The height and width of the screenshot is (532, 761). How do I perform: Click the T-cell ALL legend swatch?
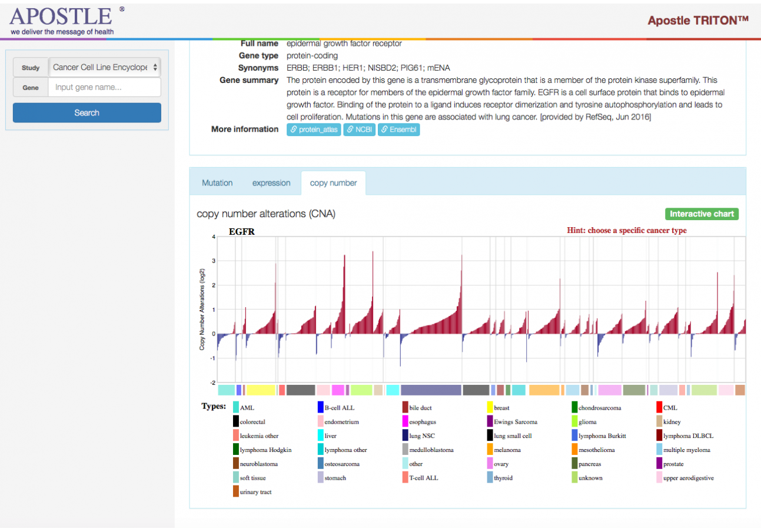click(x=406, y=478)
